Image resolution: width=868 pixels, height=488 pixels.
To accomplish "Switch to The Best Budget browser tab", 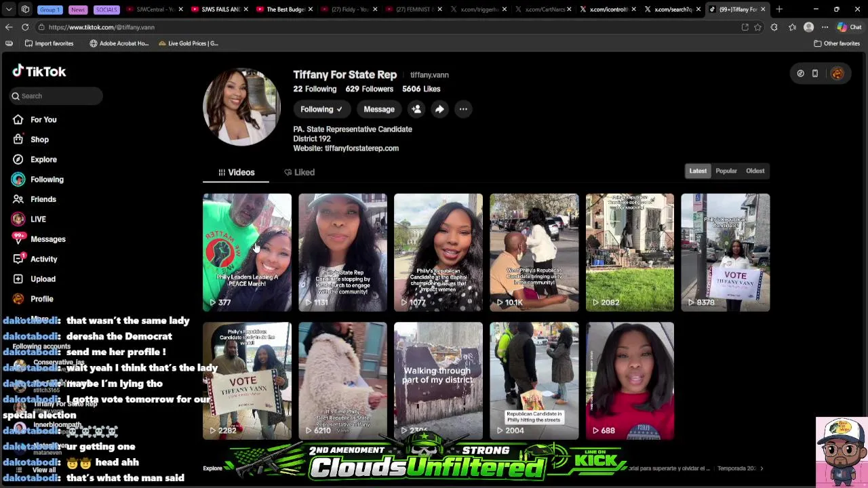I will tap(285, 9).
